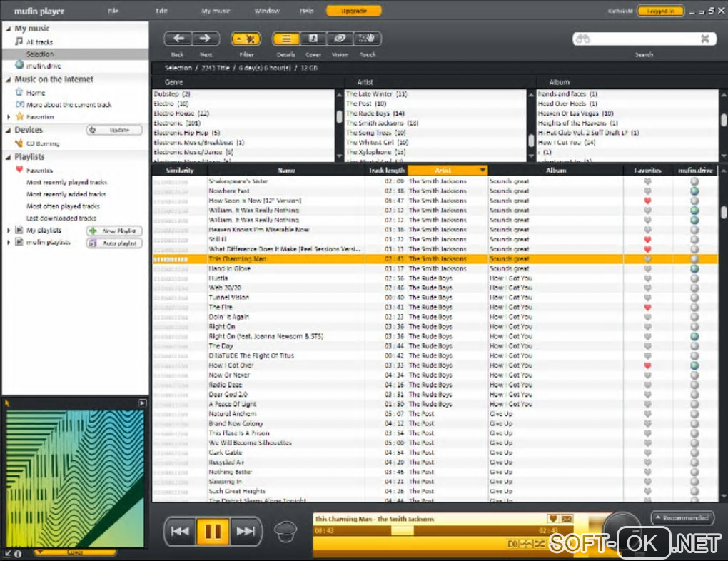Toggle favorite heart for How Soon Is Now
This screenshot has width=728, height=561.
(x=647, y=201)
